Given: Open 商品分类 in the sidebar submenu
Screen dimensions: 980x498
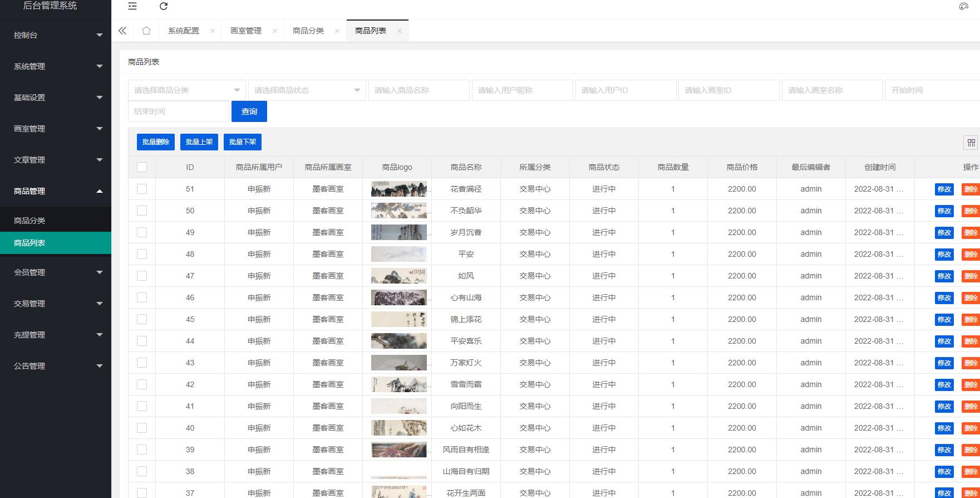Looking at the screenshot, I should click(30, 221).
